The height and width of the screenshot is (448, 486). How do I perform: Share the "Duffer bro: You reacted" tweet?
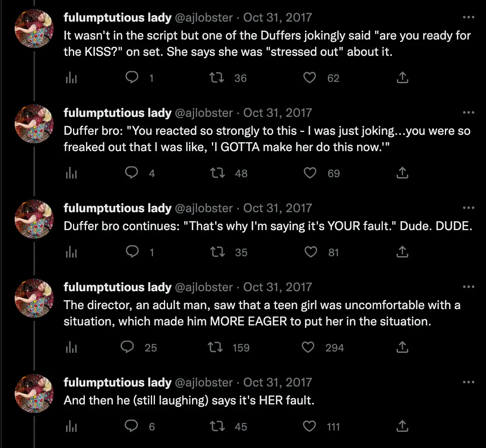402,173
